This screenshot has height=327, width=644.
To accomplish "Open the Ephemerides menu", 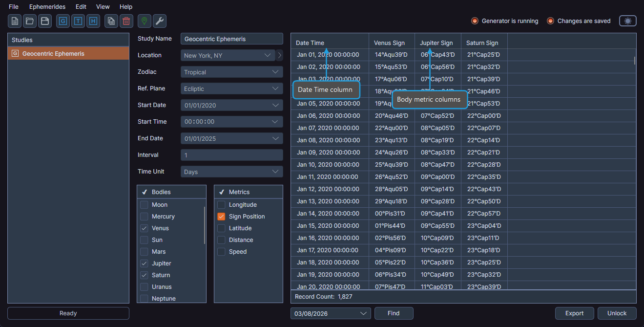I will coord(47,6).
